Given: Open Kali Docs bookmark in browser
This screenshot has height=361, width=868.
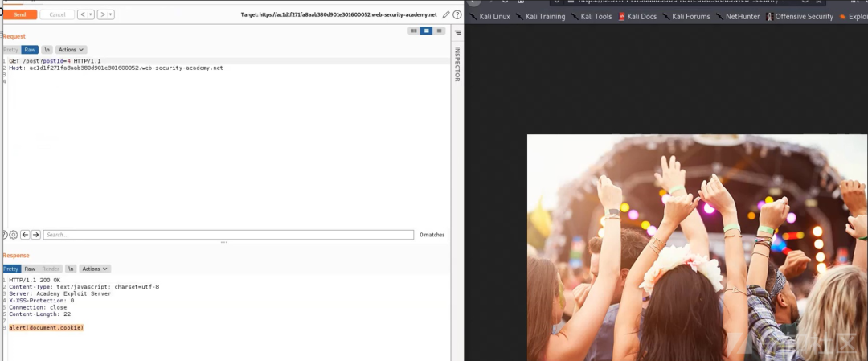Looking at the screenshot, I should pos(637,17).
